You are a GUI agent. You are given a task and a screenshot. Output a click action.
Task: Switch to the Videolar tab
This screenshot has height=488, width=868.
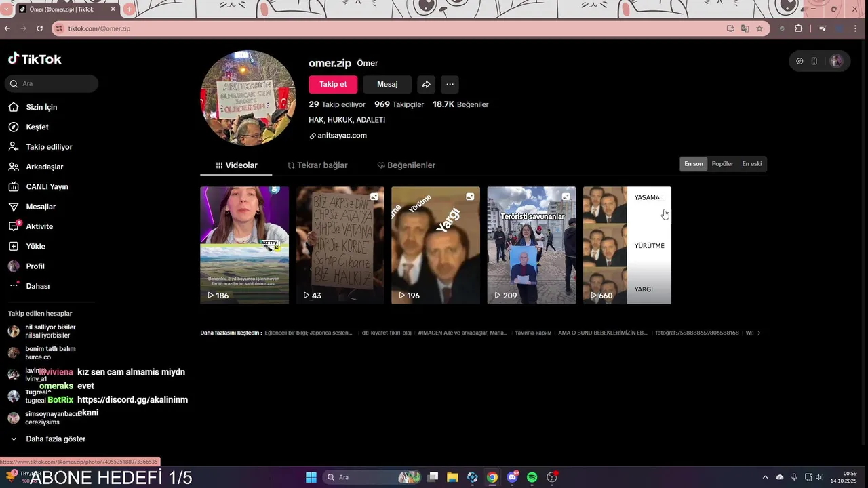point(237,165)
